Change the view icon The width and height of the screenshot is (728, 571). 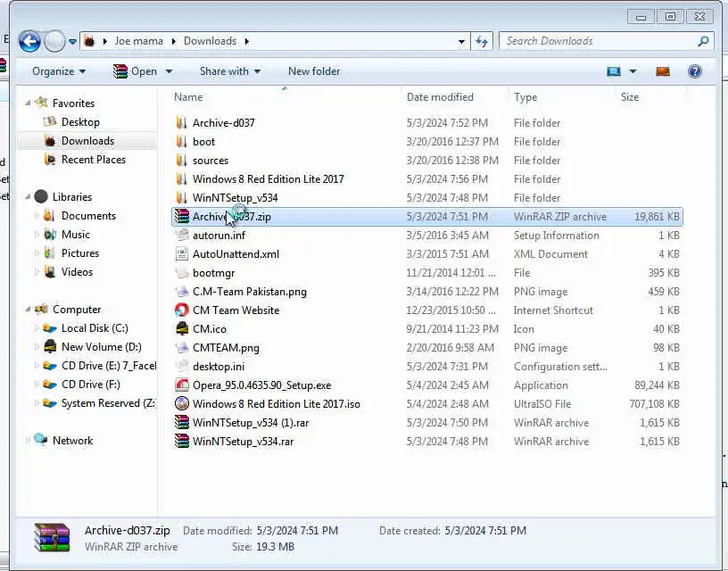614,71
